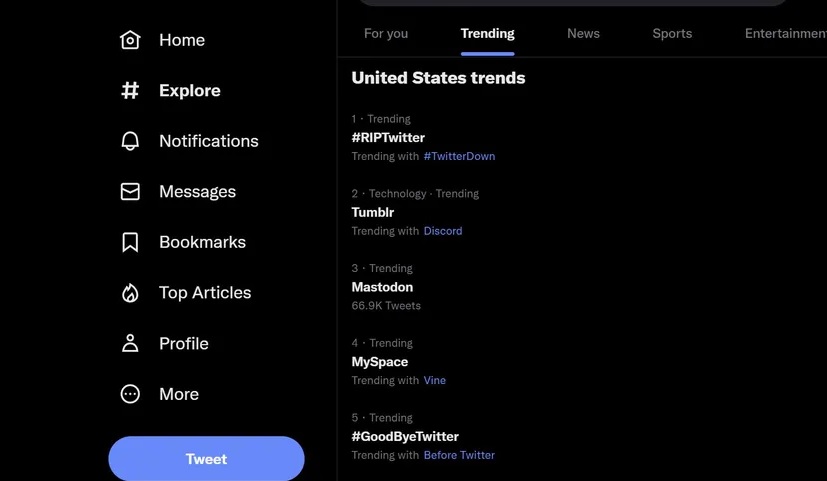The image size is (827, 481).
Task: Follow the Discord related trend link
Action: (x=443, y=231)
